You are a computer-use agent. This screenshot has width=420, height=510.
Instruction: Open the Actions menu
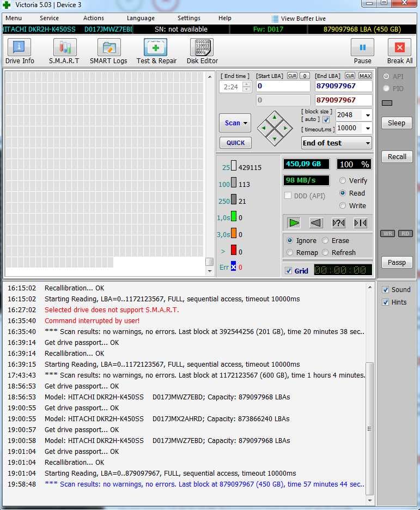pyautogui.click(x=94, y=18)
